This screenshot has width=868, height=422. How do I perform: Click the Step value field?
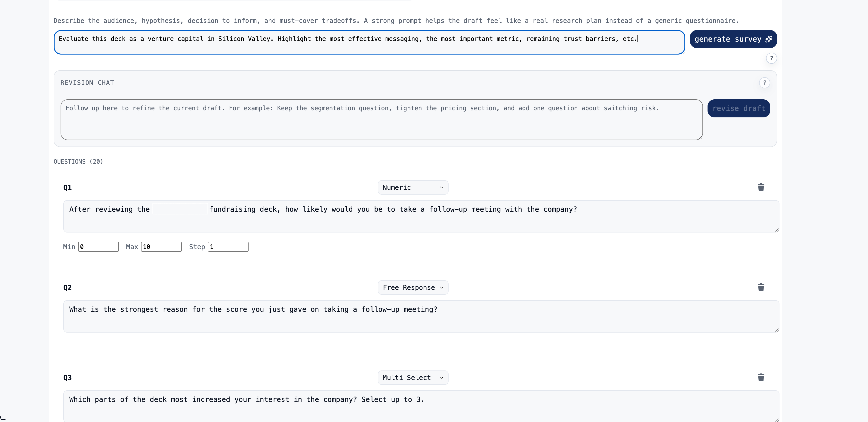(228, 247)
